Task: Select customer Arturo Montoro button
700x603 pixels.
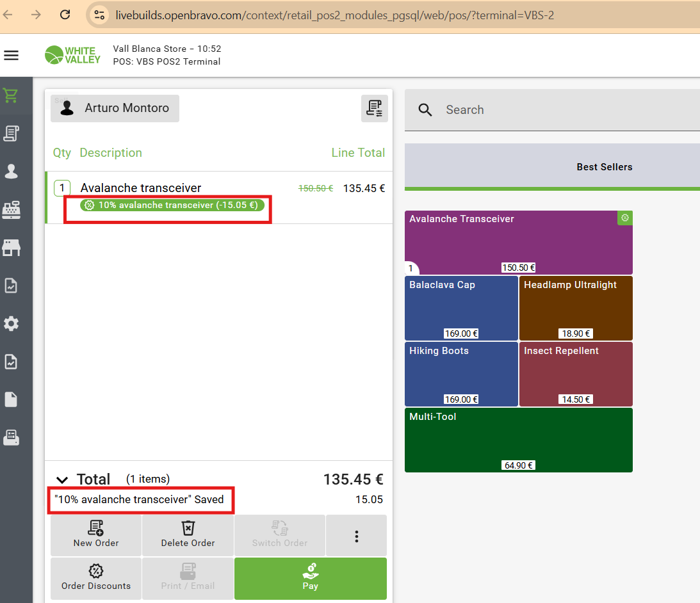Action: tap(115, 108)
